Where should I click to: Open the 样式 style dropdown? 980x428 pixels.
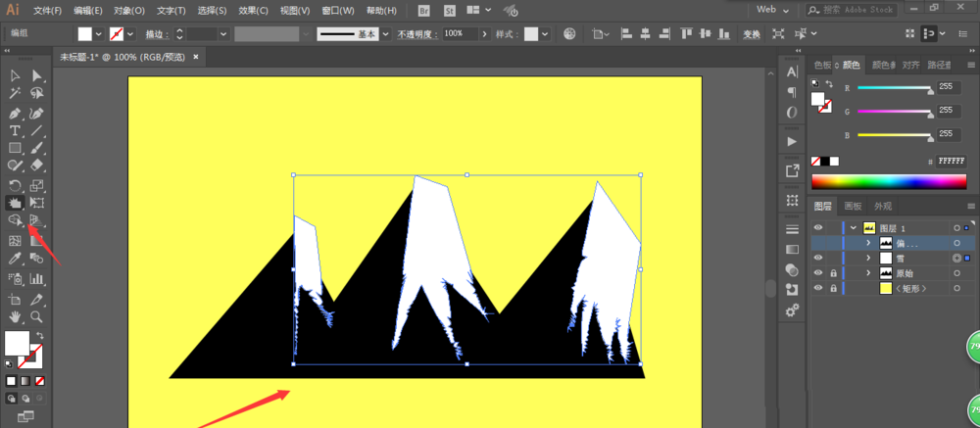(546, 33)
